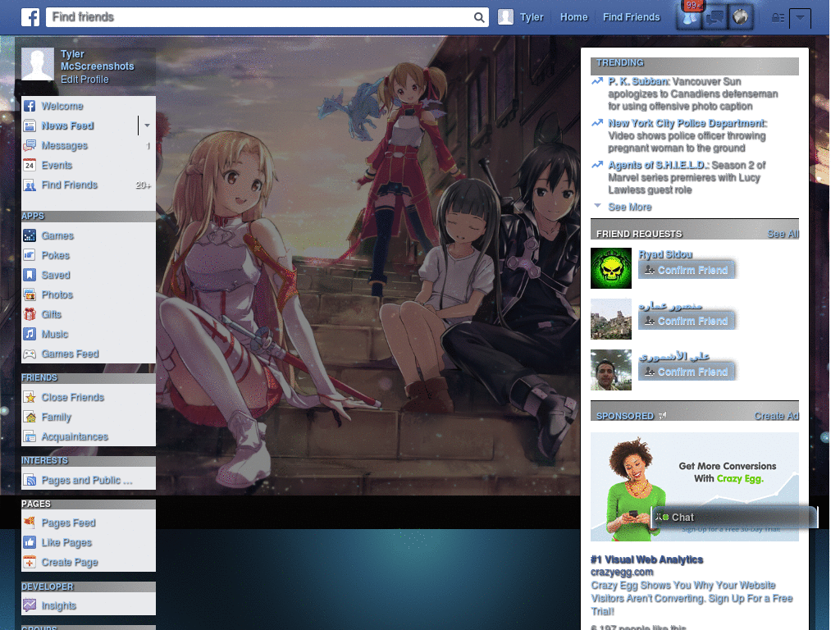Click Tyler McScreenshots profile picture
Viewport: 840px width, 630px height.
click(38, 64)
